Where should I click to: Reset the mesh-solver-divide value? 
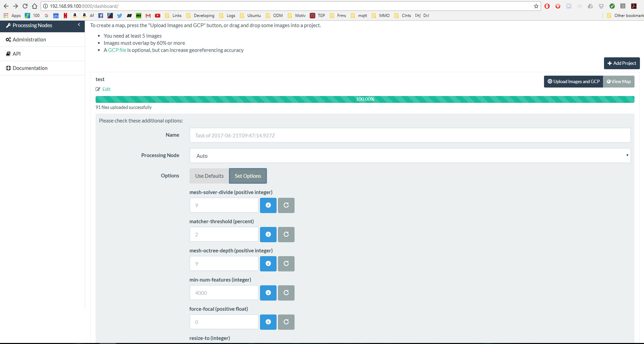(x=286, y=205)
